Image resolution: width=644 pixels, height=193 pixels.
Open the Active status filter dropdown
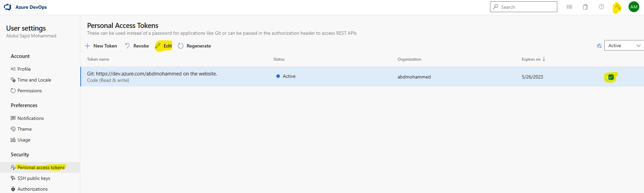point(624,45)
